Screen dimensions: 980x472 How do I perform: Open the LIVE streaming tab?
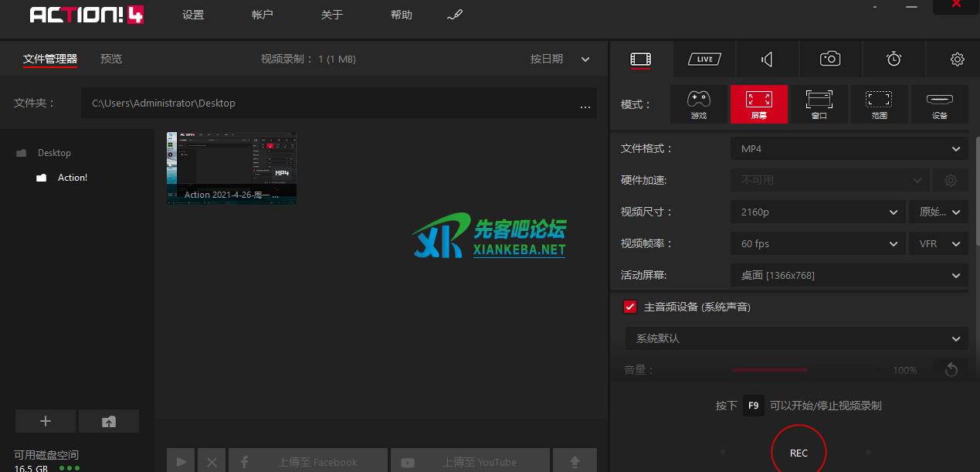click(704, 59)
